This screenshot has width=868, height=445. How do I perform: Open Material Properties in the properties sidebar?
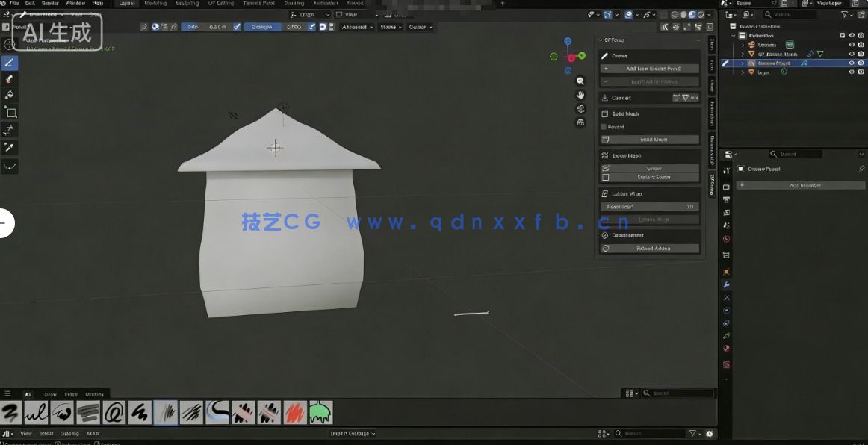(x=725, y=348)
